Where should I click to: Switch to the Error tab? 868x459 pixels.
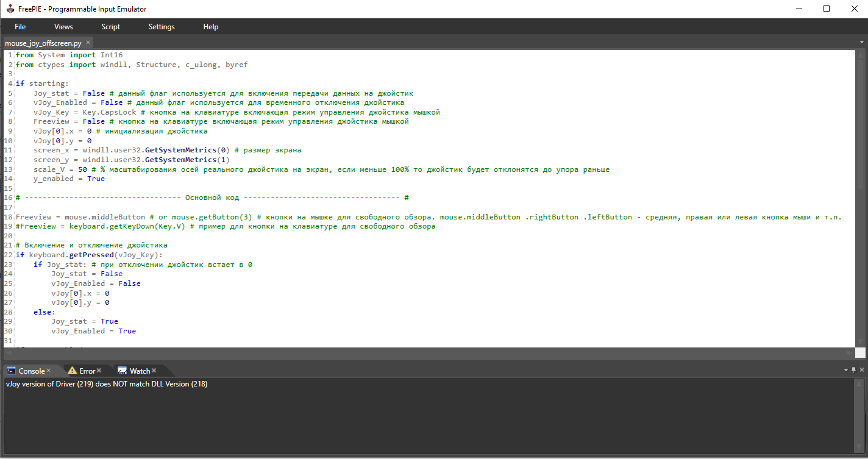87,371
